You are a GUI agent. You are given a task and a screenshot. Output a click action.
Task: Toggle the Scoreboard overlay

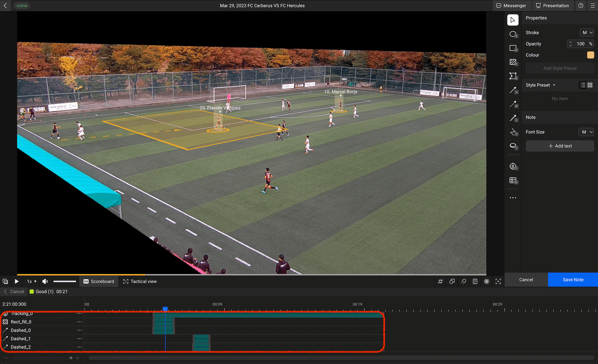tap(99, 281)
